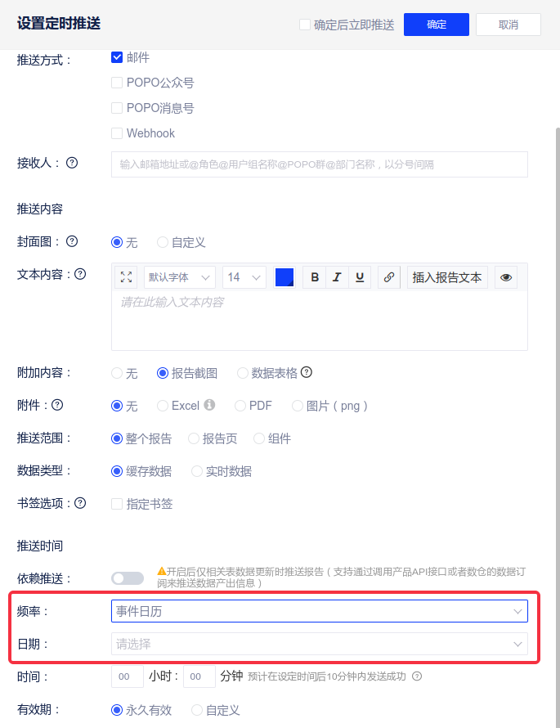The image size is (560, 728).
Task: Turn on the 依赖推送 switch
Action: tap(127, 578)
